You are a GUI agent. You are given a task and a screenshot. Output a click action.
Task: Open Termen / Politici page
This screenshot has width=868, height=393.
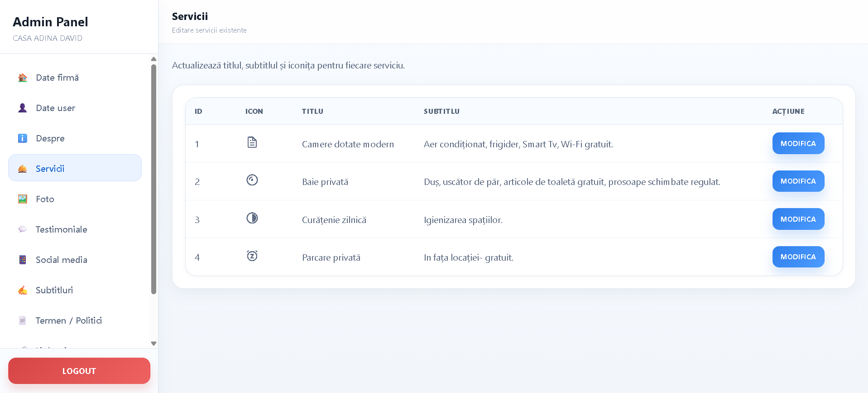tap(75, 320)
